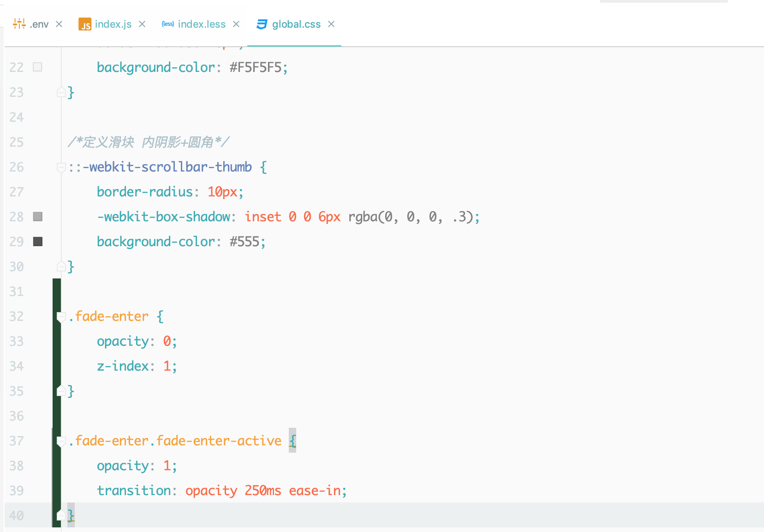Click the border-radius property on line 27
This screenshot has height=532, width=764.
(144, 192)
